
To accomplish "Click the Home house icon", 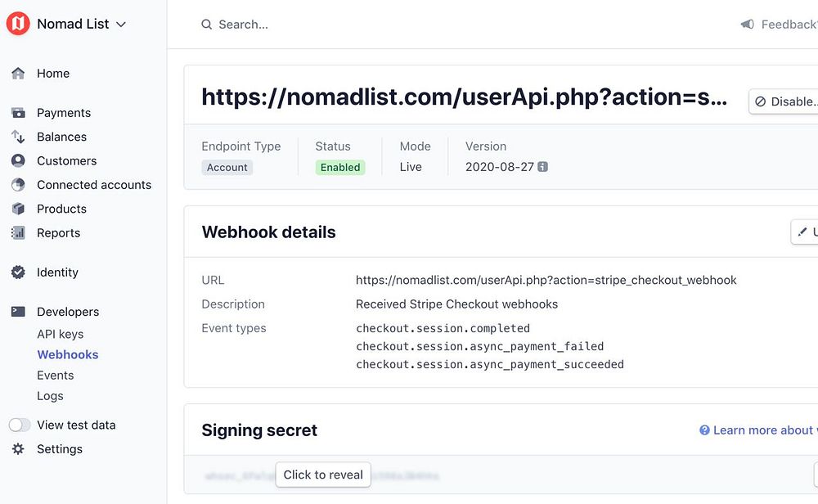I will pos(18,74).
